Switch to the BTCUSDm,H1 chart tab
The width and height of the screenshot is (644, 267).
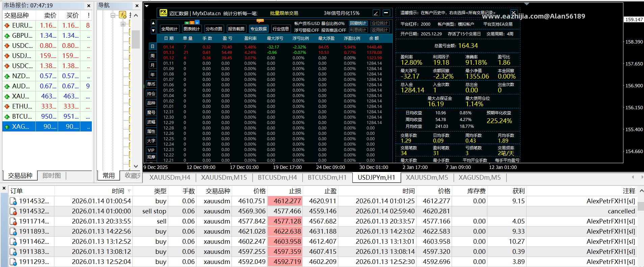[x=327, y=177]
